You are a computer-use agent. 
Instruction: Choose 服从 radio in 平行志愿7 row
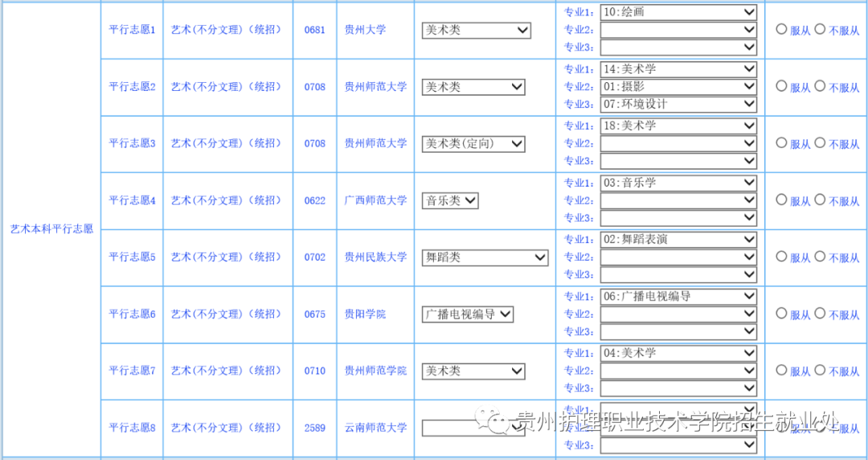781,370
